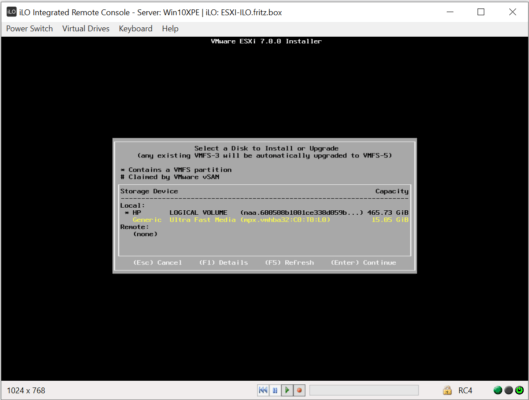Click the 465.73 GiB capacity value
This screenshot has width=529, height=400.
tap(388, 212)
